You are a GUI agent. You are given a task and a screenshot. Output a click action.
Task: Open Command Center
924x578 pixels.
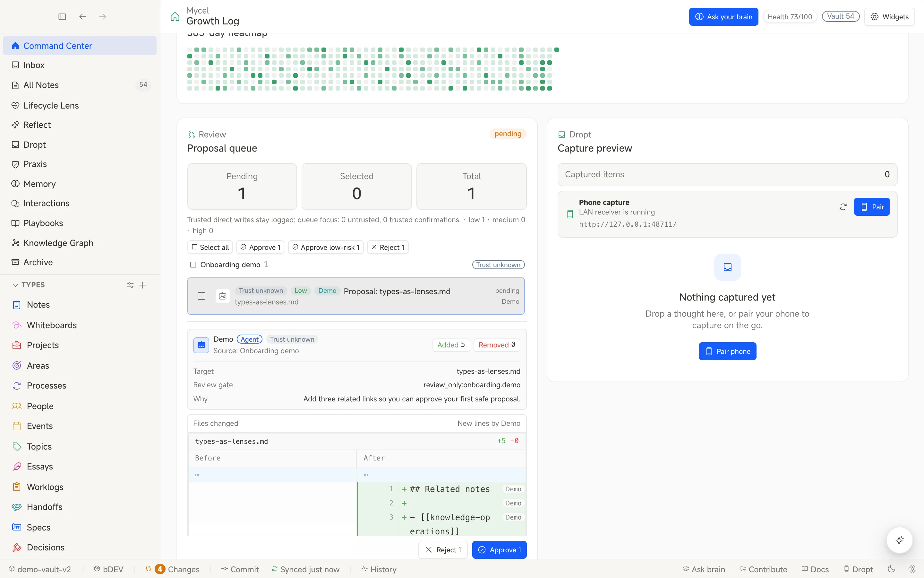pyautogui.click(x=80, y=46)
